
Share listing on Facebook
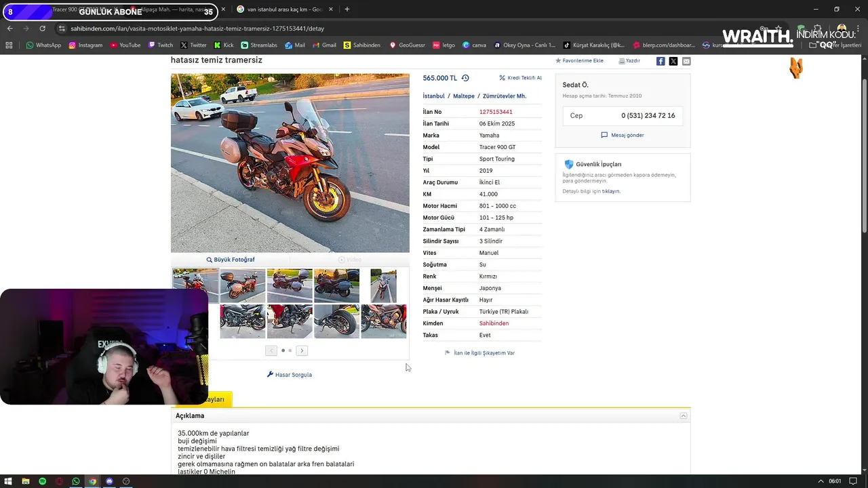coord(660,61)
